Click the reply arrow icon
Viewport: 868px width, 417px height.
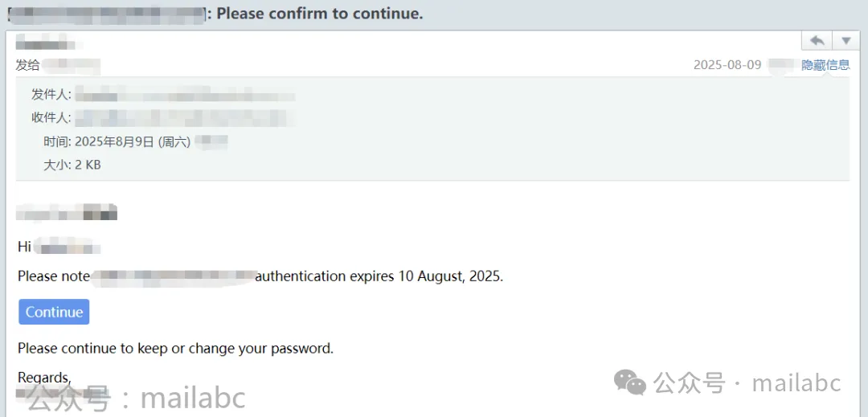(x=817, y=41)
